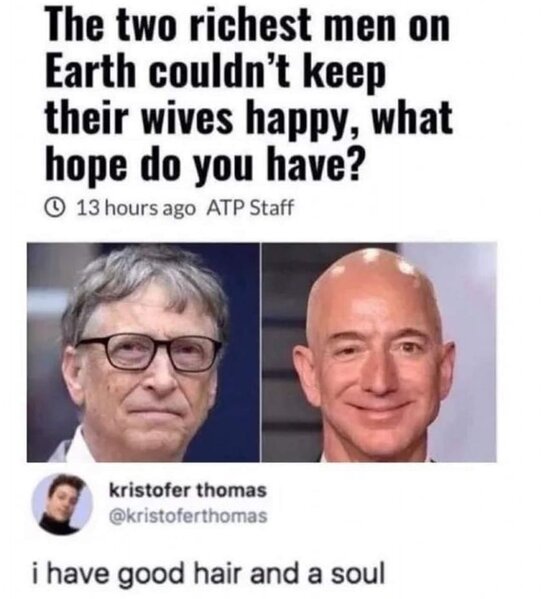The width and height of the screenshot is (544, 599).
Task: Open the @kristoferthomas handle
Action: click(188, 516)
